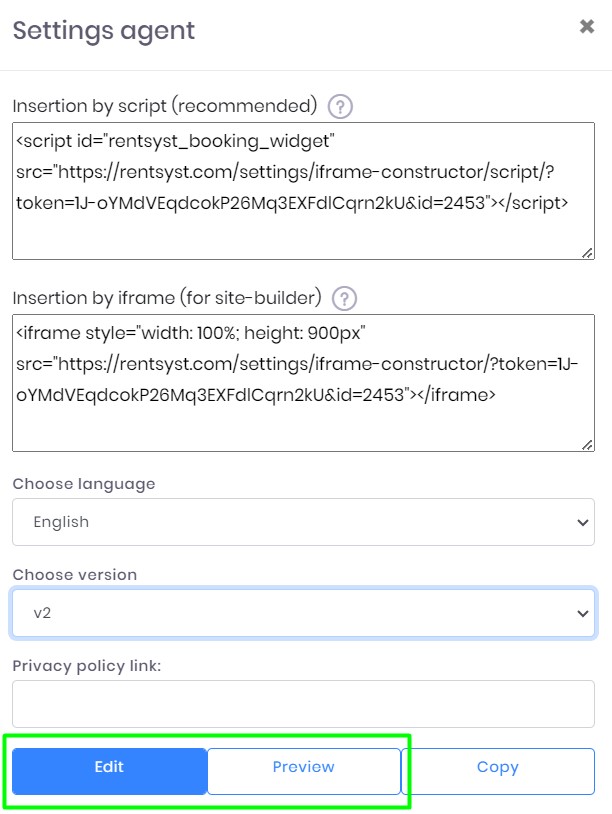Close the Settings agent dialog
The width and height of the screenshot is (612, 814).
[587, 27]
